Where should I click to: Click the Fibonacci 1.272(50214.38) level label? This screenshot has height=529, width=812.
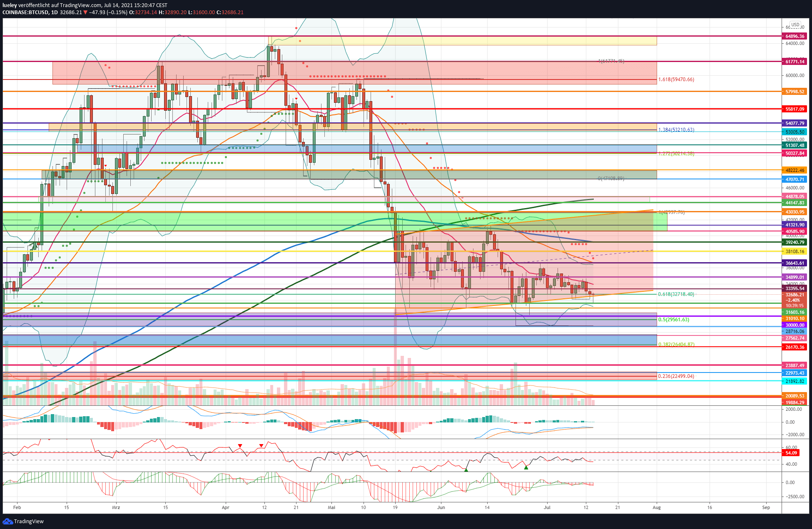pos(676,154)
